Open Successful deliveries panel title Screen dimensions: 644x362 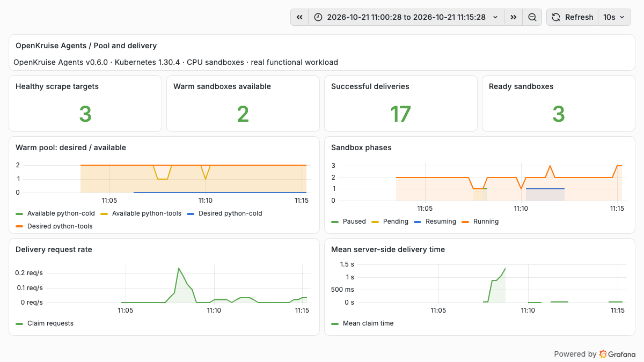(x=370, y=86)
